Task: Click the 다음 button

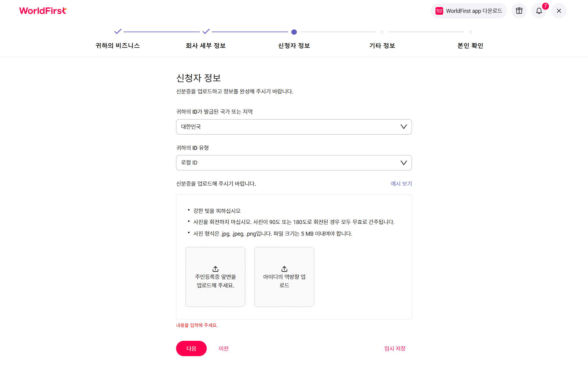Action: (x=191, y=348)
